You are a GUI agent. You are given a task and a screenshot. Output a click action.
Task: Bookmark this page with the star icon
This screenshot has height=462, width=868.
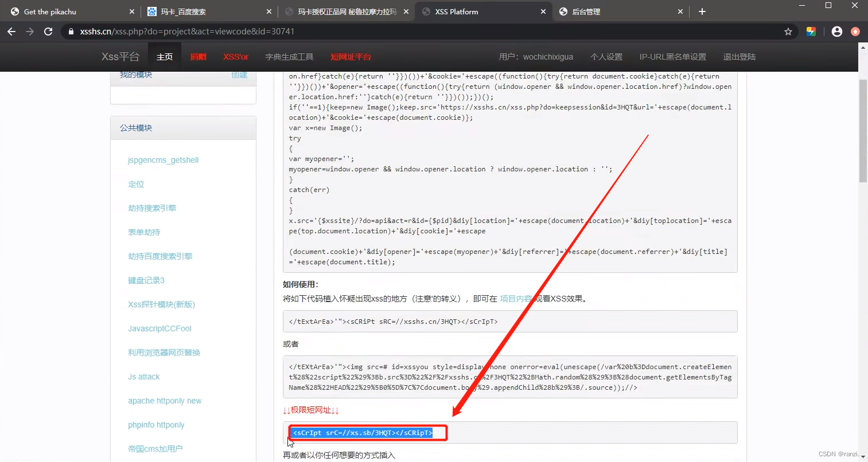tap(788, 32)
